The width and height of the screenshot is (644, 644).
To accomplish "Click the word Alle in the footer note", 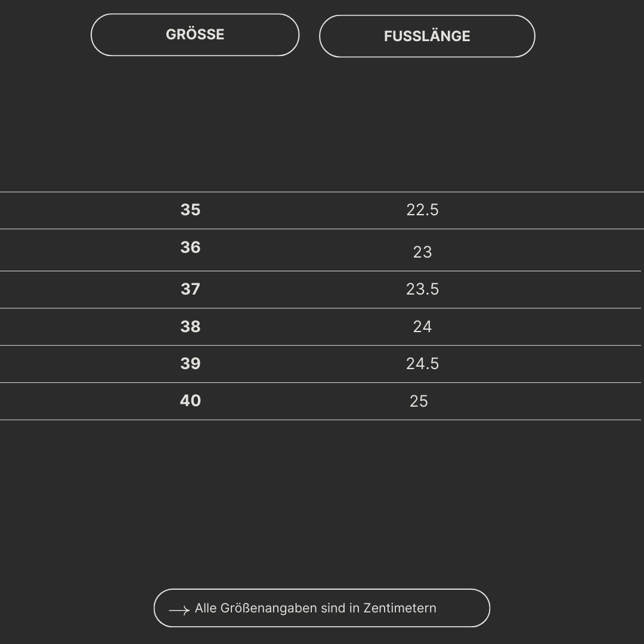I will point(206,608).
